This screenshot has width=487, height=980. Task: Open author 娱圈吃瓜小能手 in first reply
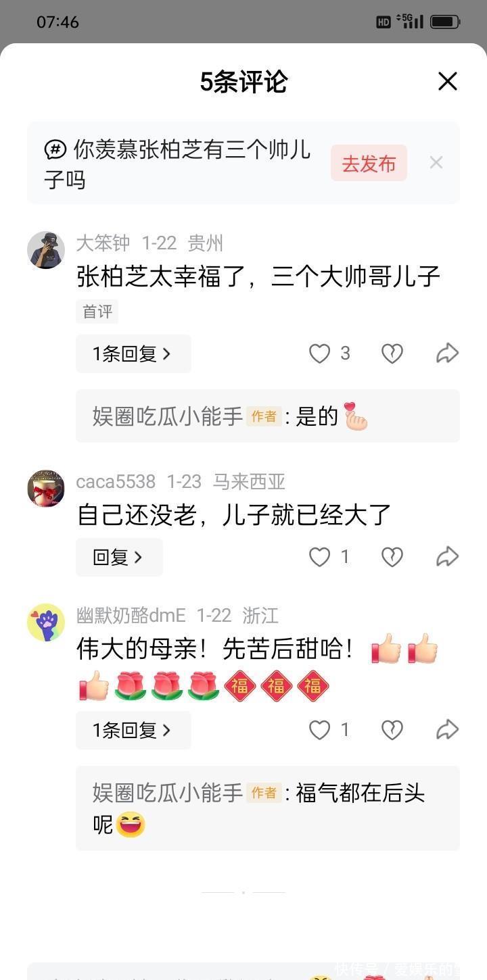coord(168,416)
